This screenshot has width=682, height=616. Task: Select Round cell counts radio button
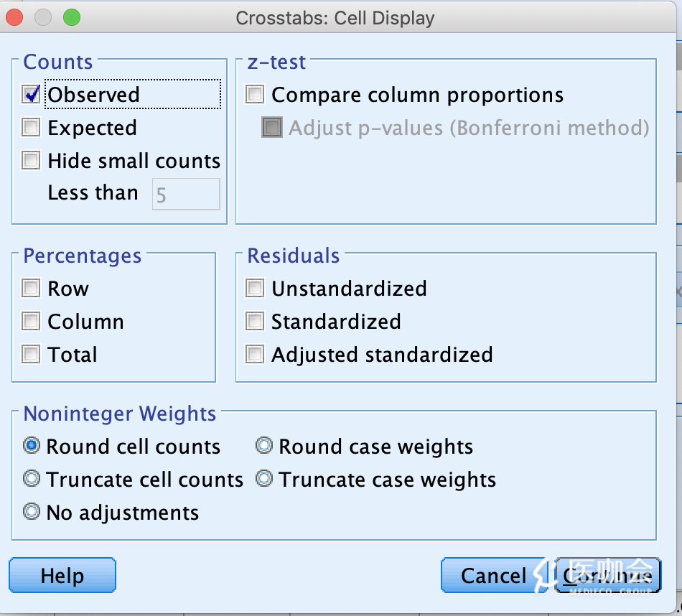pyautogui.click(x=32, y=447)
